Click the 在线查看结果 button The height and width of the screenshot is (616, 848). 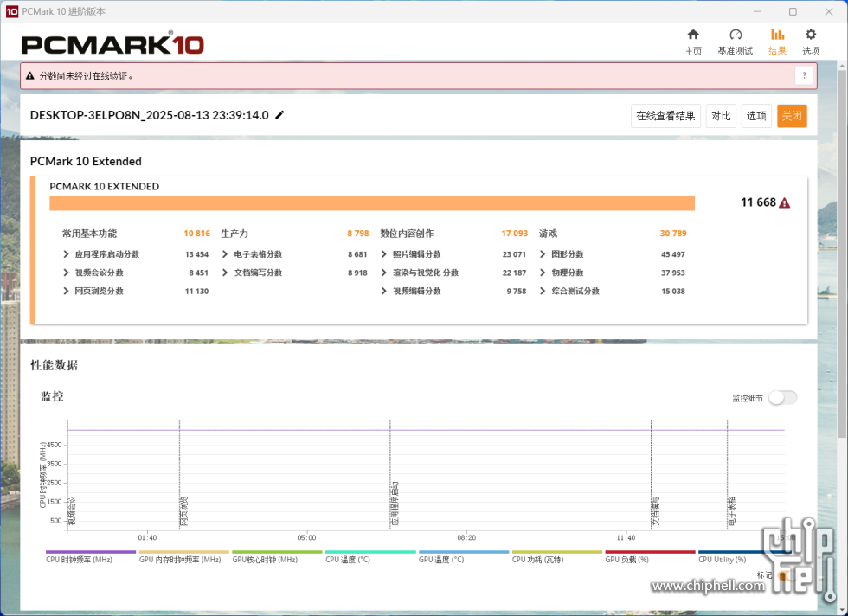665,116
